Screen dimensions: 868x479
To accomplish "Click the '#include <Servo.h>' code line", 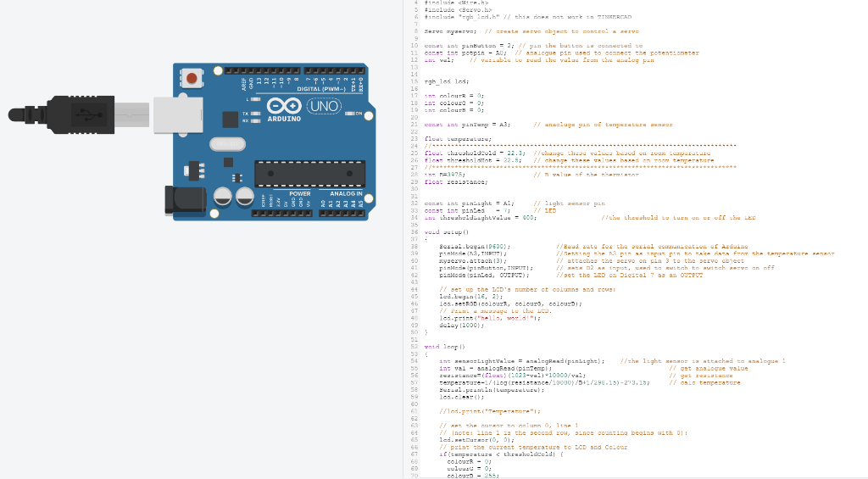I will [x=458, y=9].
